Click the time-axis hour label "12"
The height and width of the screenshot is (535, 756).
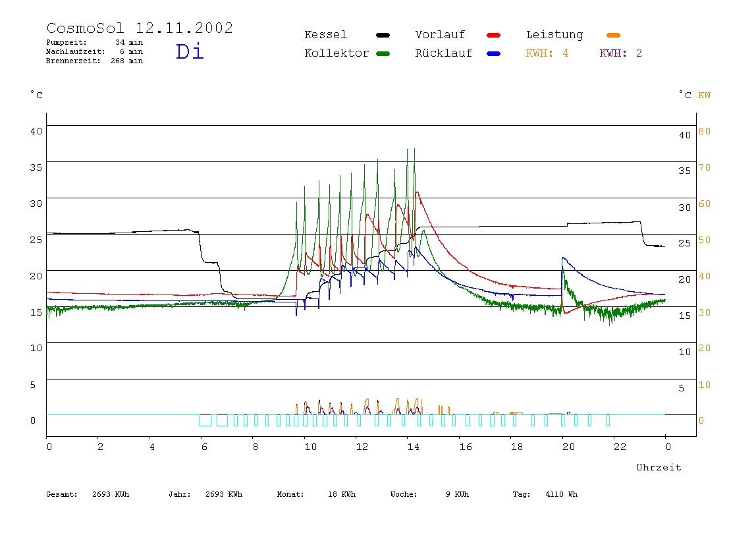point(362,447)
